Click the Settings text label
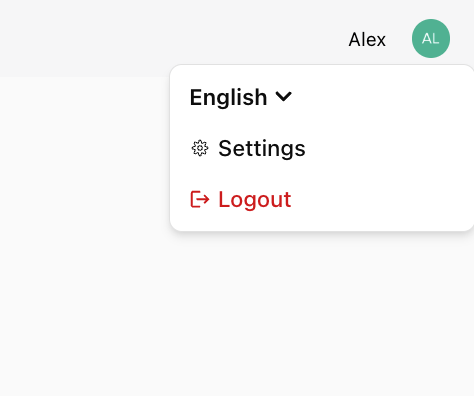Viewport: 474px width, 396px height. point(262,148)
